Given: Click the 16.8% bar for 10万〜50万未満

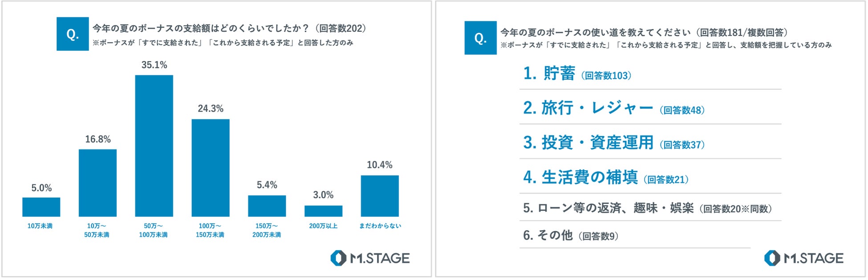Looking at the screenshot, I should coord(97,183).
